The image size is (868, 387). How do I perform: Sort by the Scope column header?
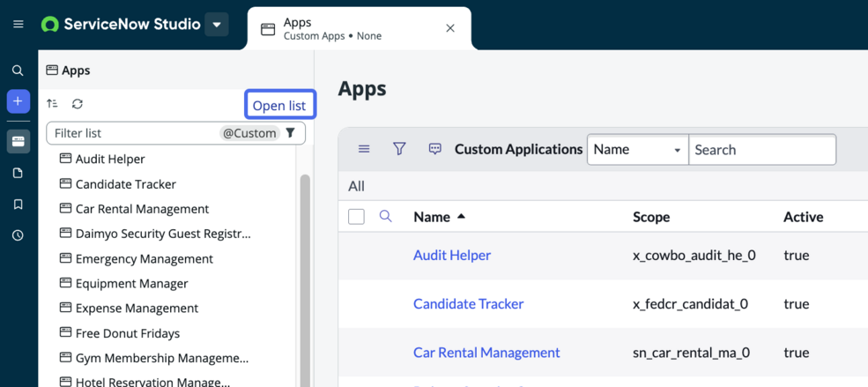pyautogui.click(x=651, y=217)
